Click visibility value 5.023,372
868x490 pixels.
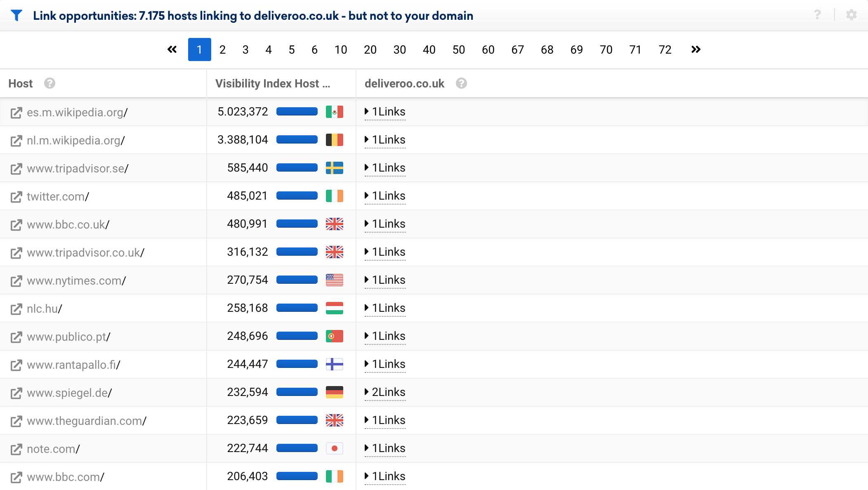(x=243, y=112)
